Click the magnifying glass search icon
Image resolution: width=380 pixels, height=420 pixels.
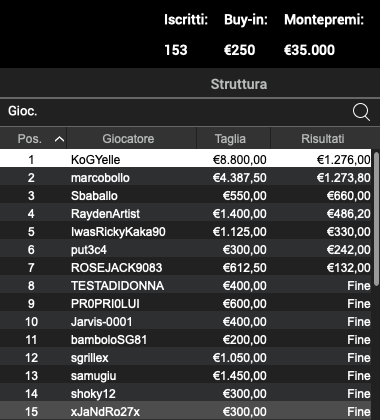[361, 112]
